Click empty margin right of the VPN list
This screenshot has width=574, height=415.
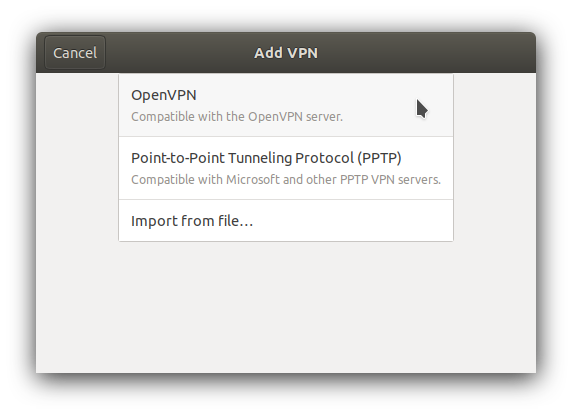(495, 157)
